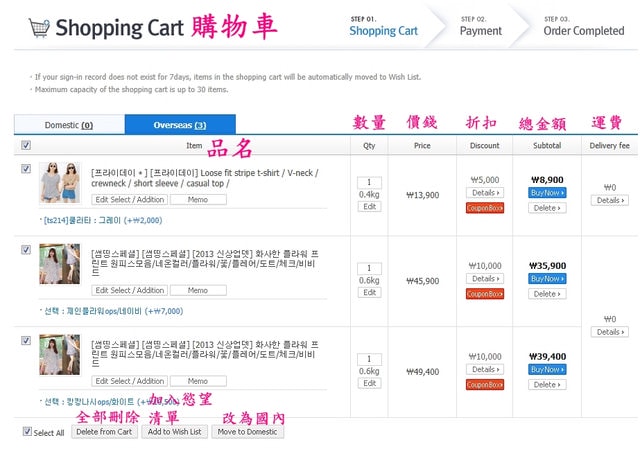
Task: Click Move to Domestic button
Action: 247,432
